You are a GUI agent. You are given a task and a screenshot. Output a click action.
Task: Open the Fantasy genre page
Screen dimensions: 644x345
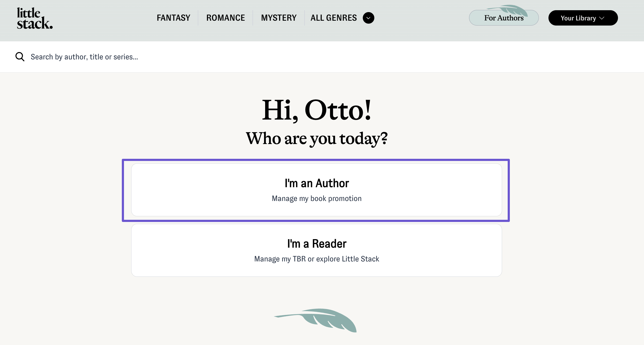point(173,18)
